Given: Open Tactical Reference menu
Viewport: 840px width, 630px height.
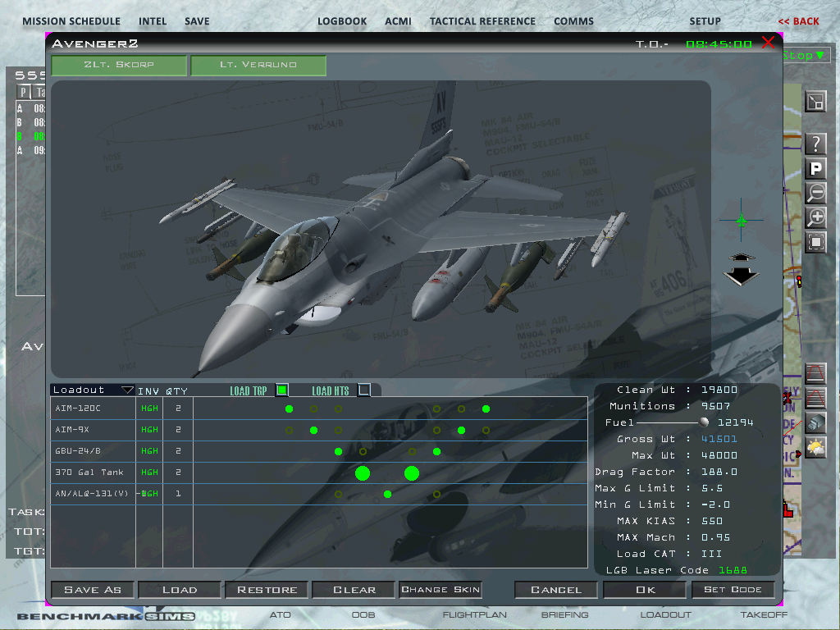Looking at the screenshot, I should click(482, 21).
